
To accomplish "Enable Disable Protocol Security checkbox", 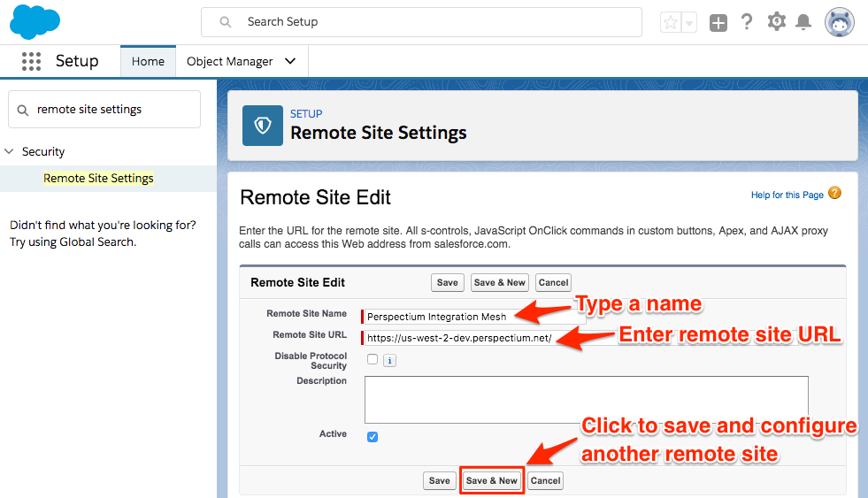I will (x=373, y=359).
